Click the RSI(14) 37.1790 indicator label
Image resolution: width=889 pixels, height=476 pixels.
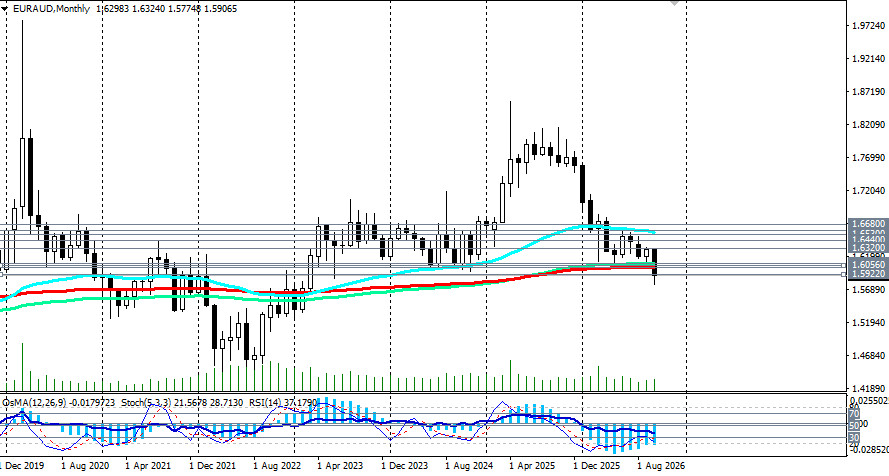coord(285,402)
